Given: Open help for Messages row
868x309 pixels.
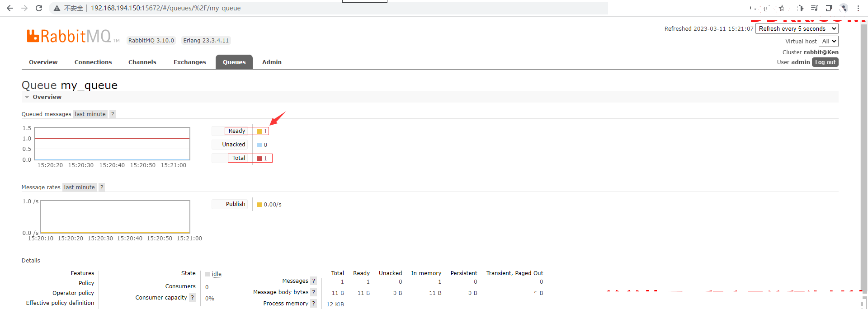Looking at the screenshot, I should coord(313,281).
